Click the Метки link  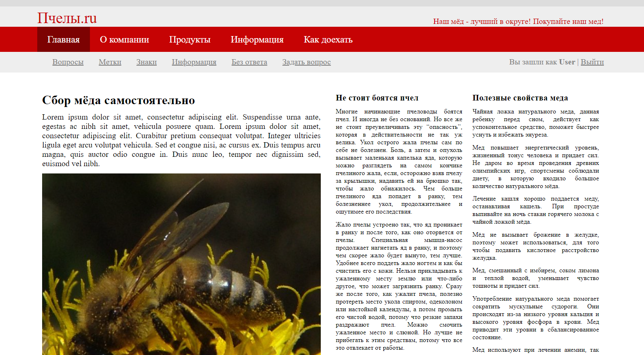coord(110,62)
